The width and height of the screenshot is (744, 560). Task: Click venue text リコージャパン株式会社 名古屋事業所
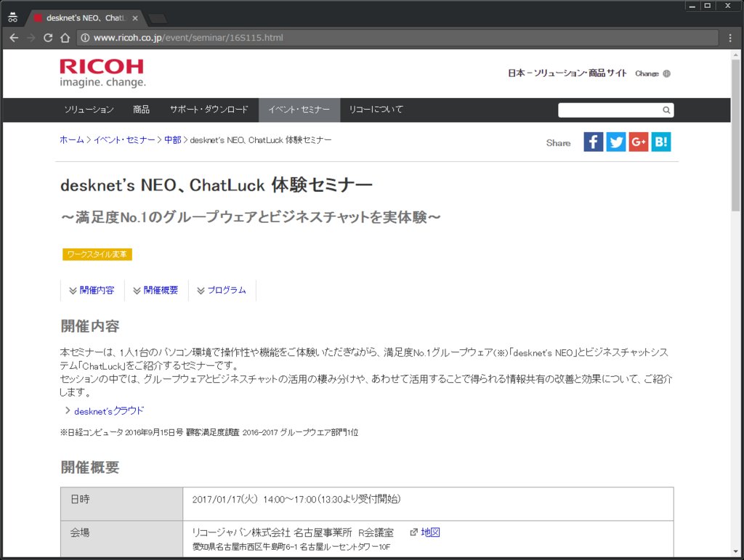coord(272,532)
